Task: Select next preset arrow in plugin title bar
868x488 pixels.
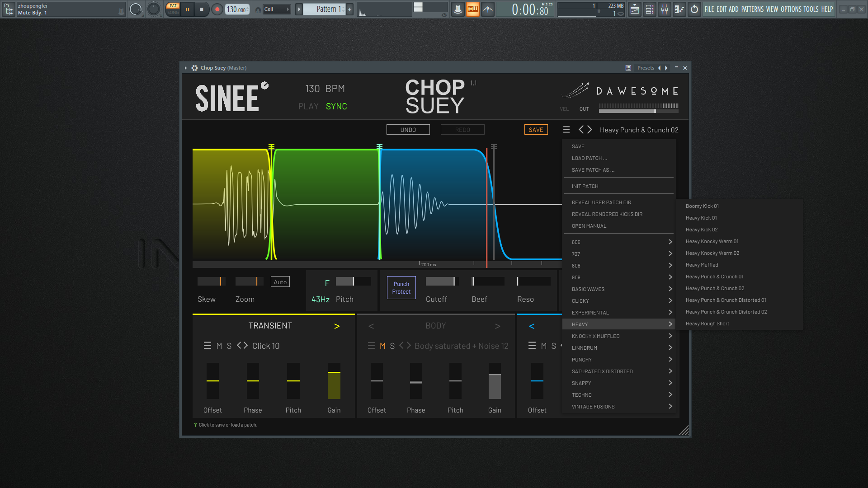Action: (666, 68)
